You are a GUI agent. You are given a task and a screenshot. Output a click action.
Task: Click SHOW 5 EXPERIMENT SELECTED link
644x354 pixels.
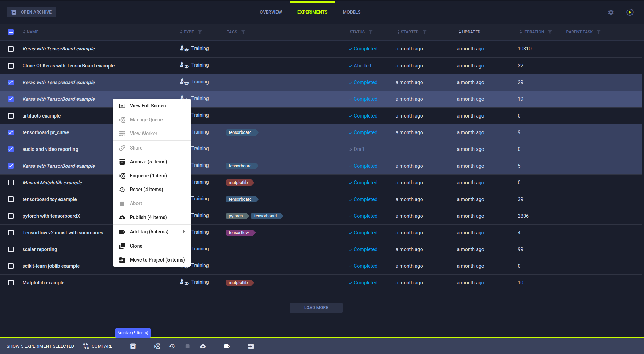click(40, 346)
